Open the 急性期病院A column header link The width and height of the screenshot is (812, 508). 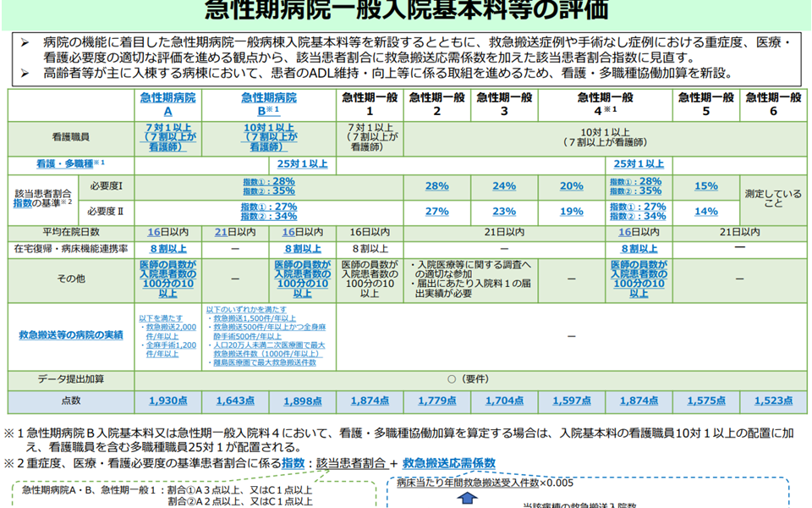167,104
